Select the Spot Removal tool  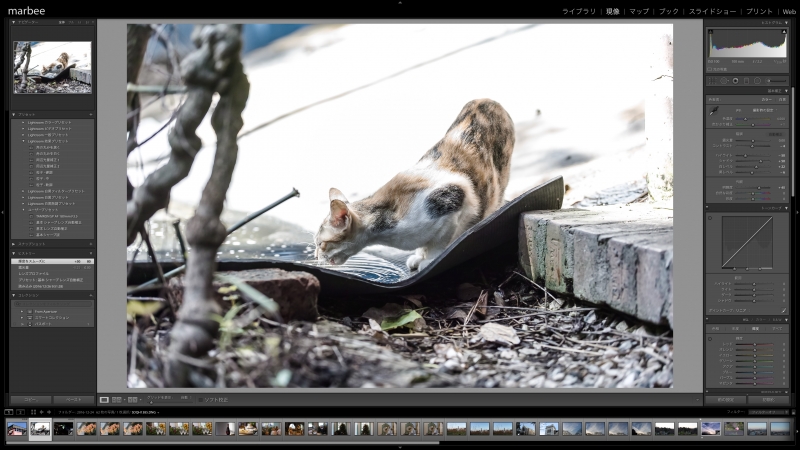(724, 81)
